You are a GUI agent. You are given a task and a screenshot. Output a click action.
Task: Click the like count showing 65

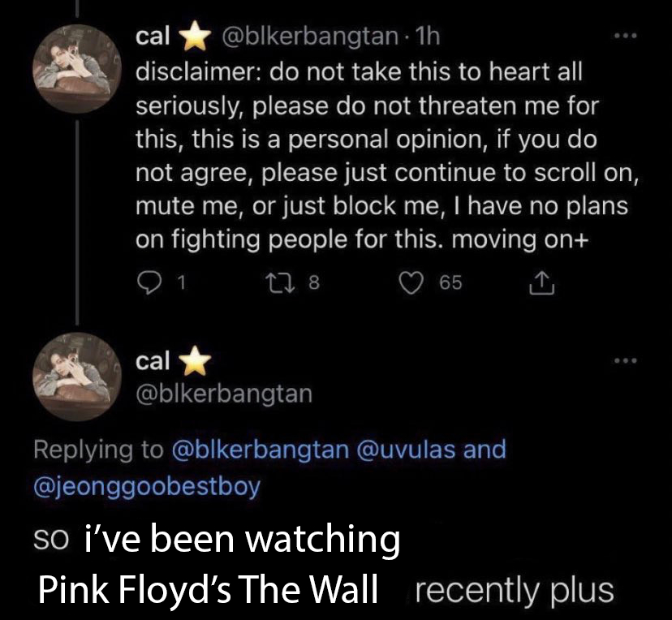pos(450,282)
